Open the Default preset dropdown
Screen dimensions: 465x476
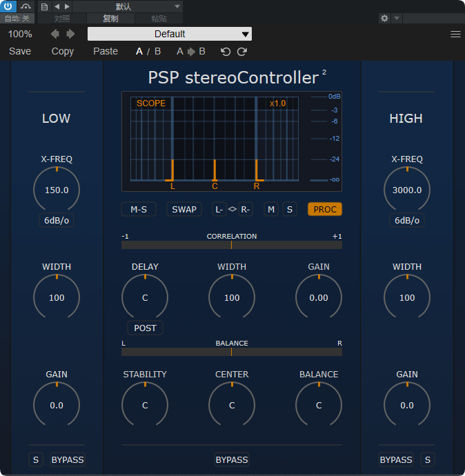pos(170,34)
